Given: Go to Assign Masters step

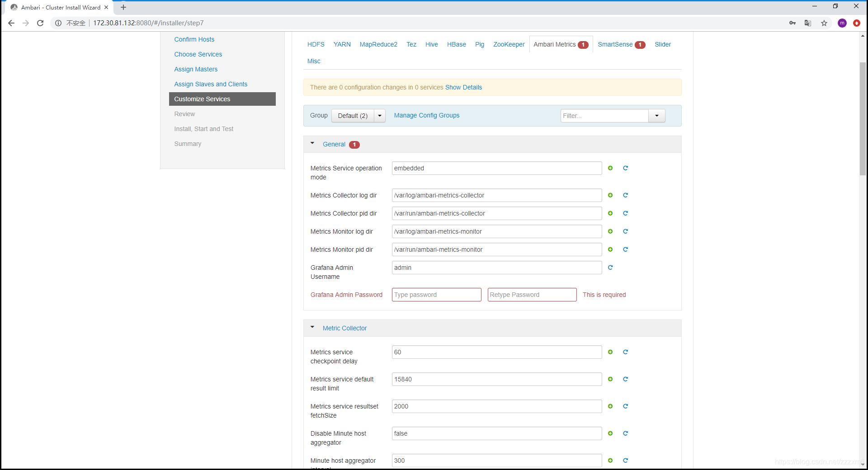Looking at the screenshot, I should [196, 69].
